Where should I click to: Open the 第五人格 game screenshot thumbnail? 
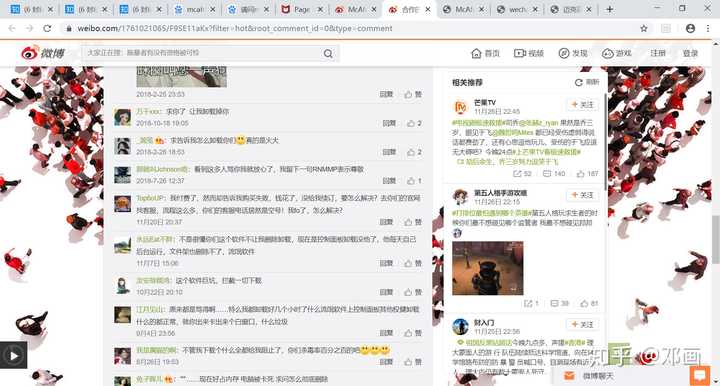[488, 268]
